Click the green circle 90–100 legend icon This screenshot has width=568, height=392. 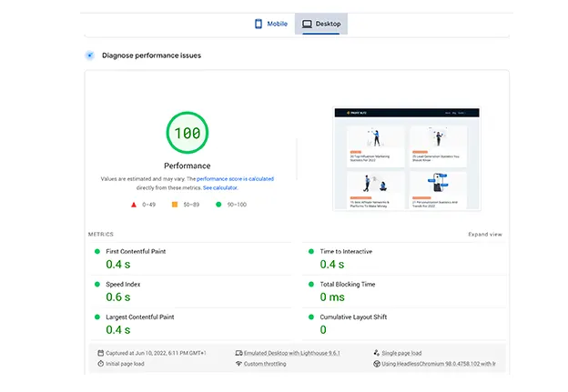(x=218, y=205)
